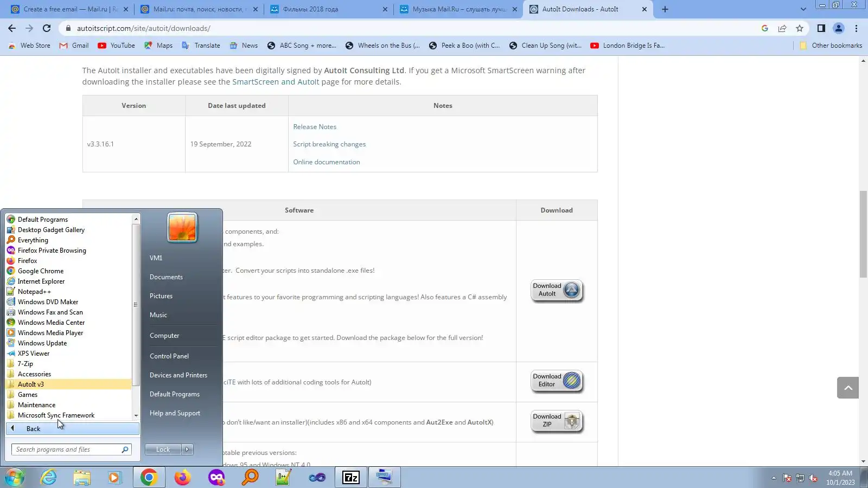868x488 pixels.
Task: Open Control Panel from Start menu
Action: click(x=169, y=356)
